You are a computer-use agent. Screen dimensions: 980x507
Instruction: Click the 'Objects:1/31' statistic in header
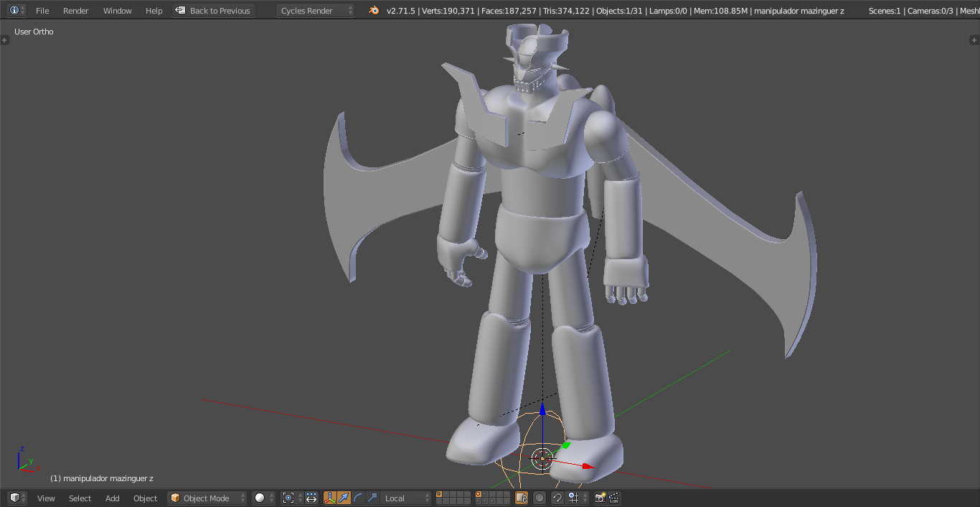[620, 11]
